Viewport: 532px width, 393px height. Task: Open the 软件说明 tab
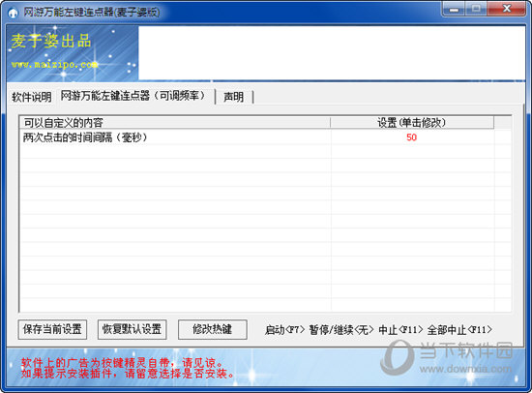tap(32, 97)
